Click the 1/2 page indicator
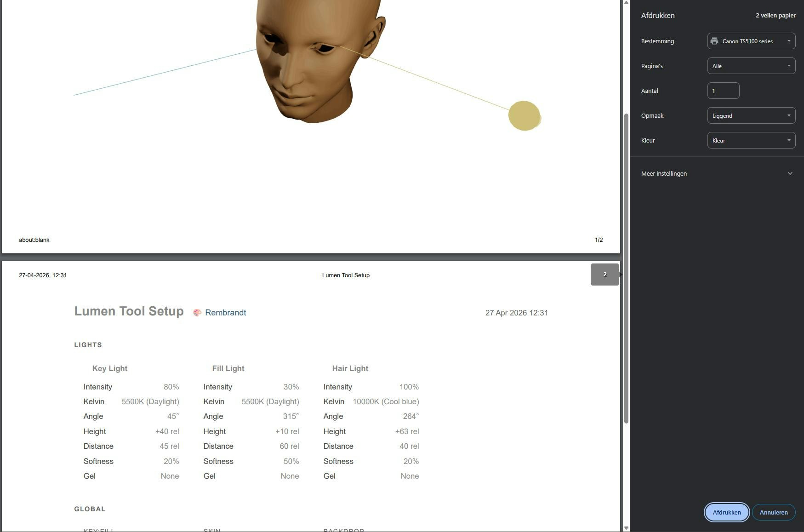The width and height of the screenshot is (804, 532). point(599,240)
